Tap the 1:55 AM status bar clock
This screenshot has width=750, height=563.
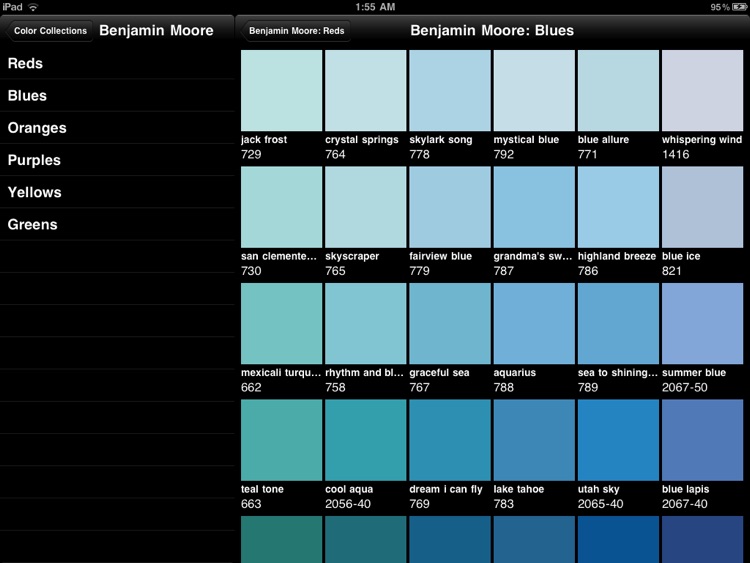pyautogui.click(x=375, y=7)
